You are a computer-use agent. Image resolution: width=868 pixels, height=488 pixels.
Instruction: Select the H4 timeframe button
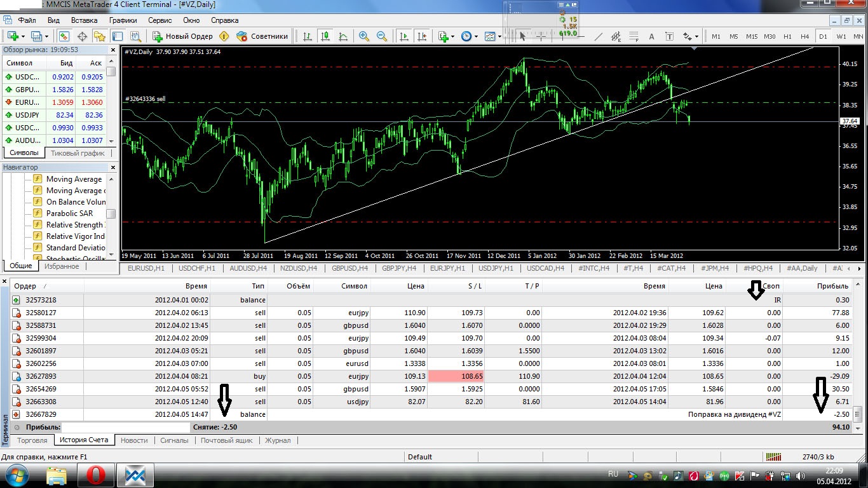(805, 36)
